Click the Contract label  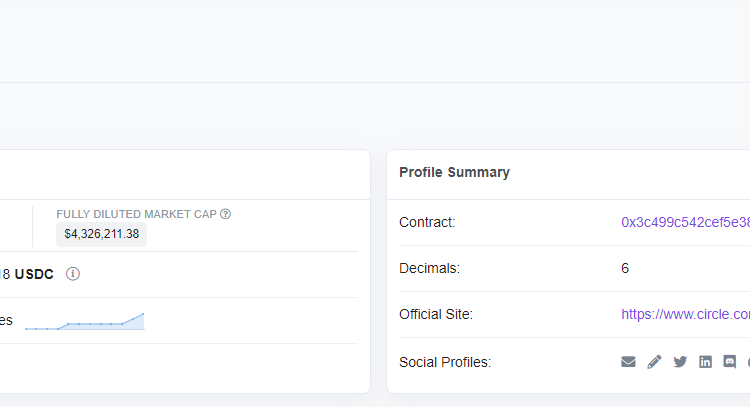pos(427,222)
